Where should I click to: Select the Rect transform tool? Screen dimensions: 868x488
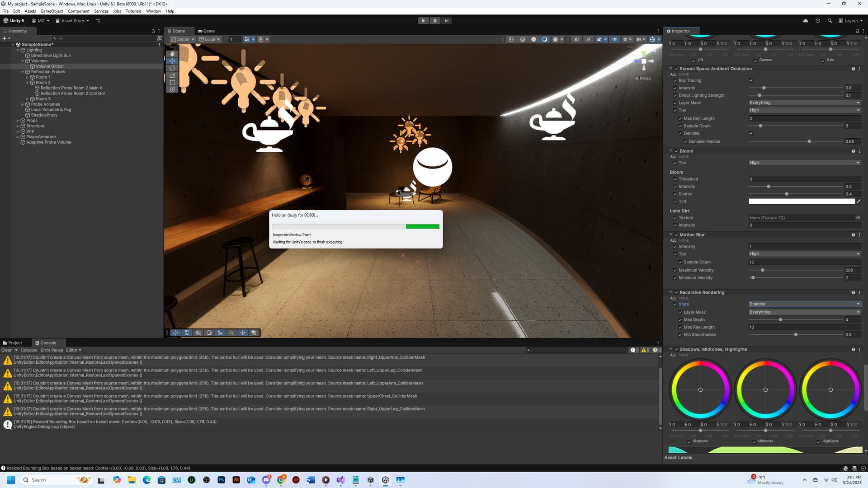(172, 82)
